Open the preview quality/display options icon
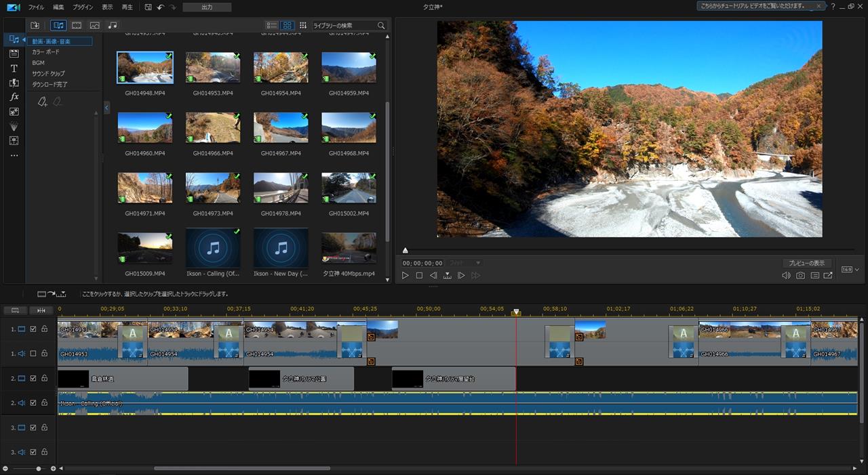 pyautogui.click(x=814, y=275)
